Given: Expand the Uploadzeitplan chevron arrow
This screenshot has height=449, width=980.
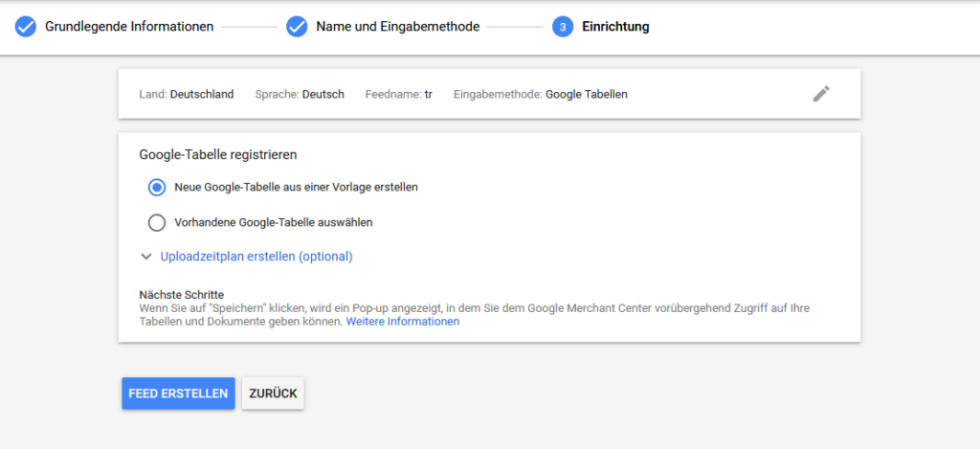Looking at the screenshot, I should coord(146,257).
